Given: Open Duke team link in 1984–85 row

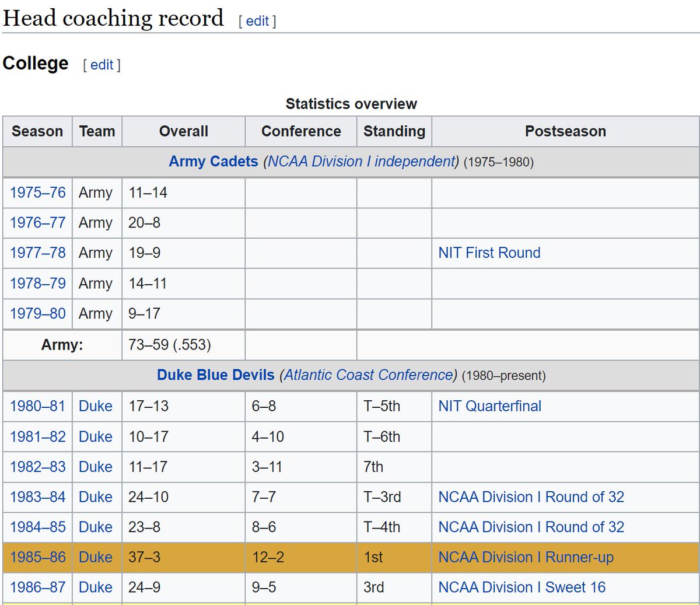Looking at the screenshot, I should click(x=96, y=527).
